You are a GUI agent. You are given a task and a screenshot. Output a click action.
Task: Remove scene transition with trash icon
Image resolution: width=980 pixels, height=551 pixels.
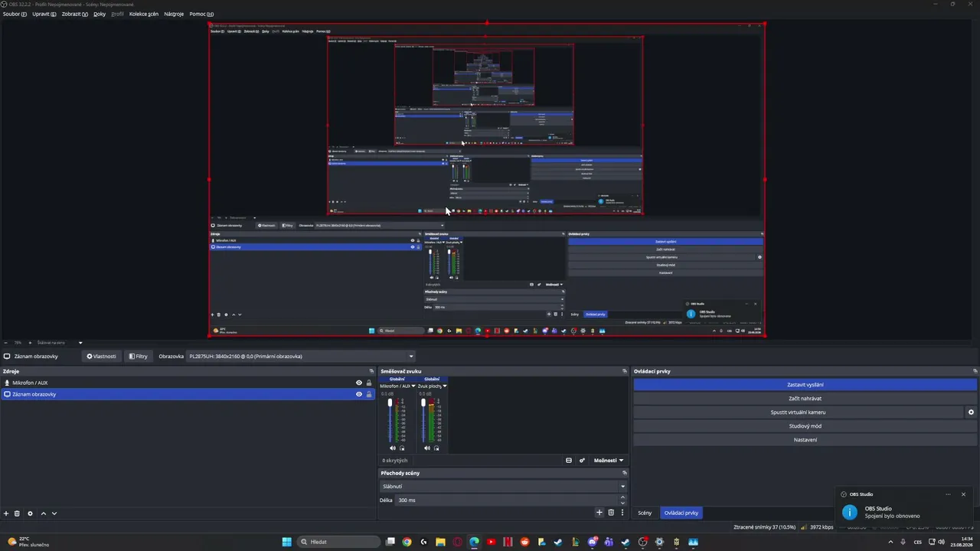coord(611,513)
